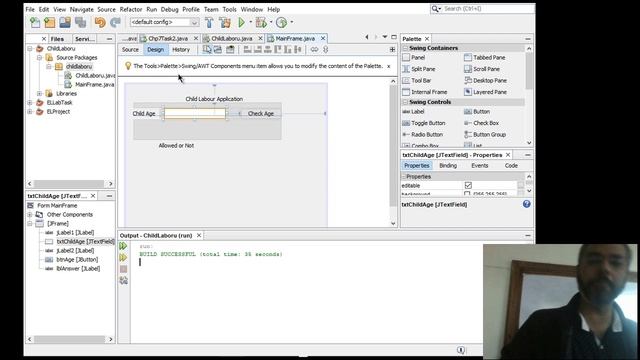The image size is (640, 360).
Task: Click the Build Project hammer icon
Action: (209, 22)
